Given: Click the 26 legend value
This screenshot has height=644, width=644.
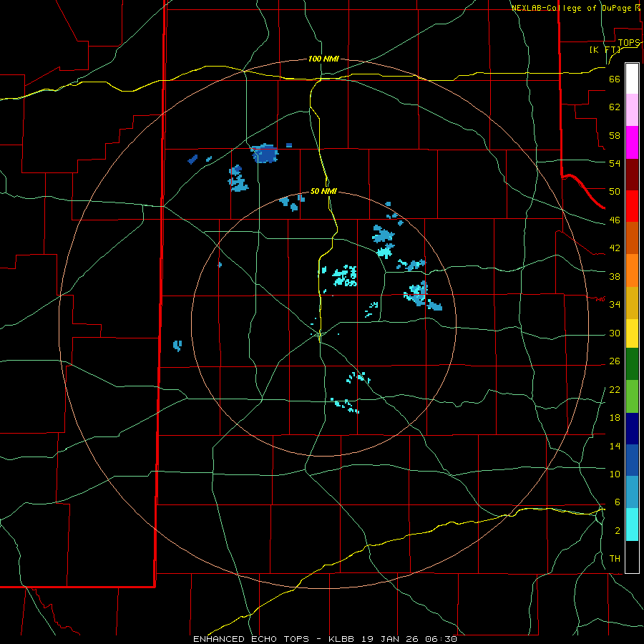Looking at the screenshot, I should point(615,361).
